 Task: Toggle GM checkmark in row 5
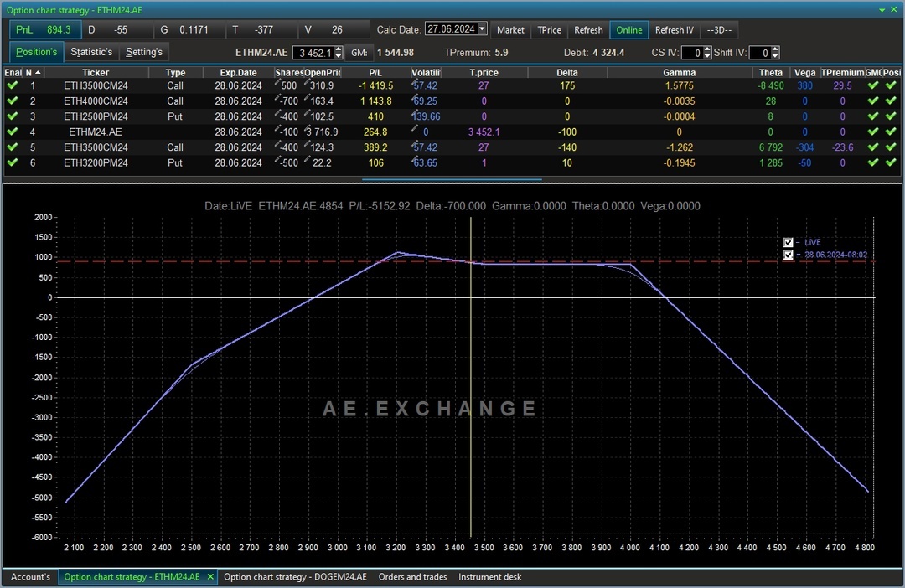coord(873,147)
